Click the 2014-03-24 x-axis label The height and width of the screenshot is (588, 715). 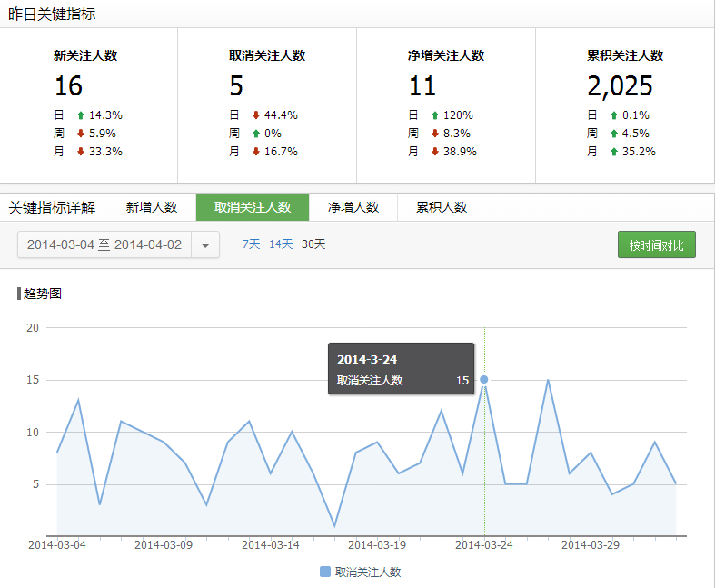484,545
